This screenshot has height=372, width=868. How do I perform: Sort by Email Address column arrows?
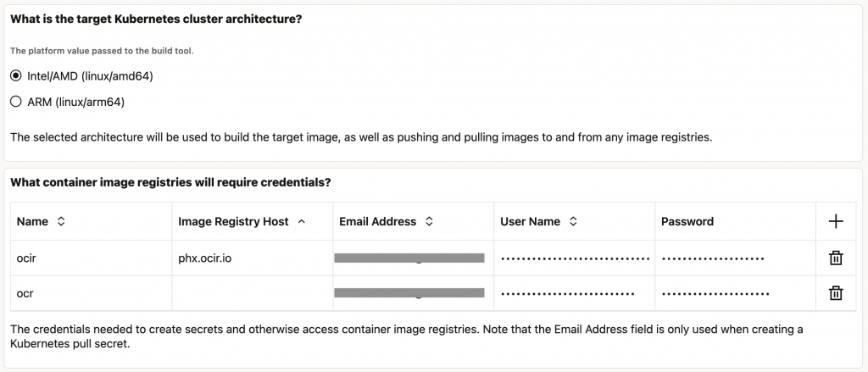[429, 221]
